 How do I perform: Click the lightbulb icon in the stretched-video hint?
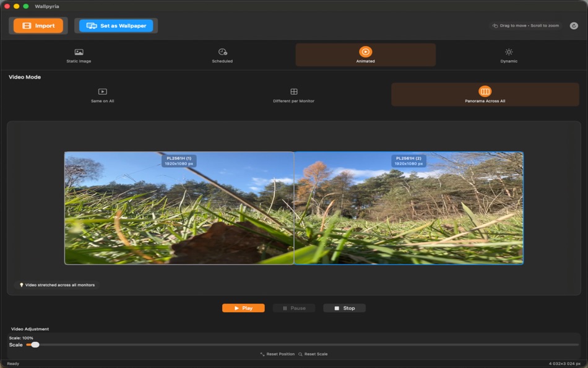point(22,285)
